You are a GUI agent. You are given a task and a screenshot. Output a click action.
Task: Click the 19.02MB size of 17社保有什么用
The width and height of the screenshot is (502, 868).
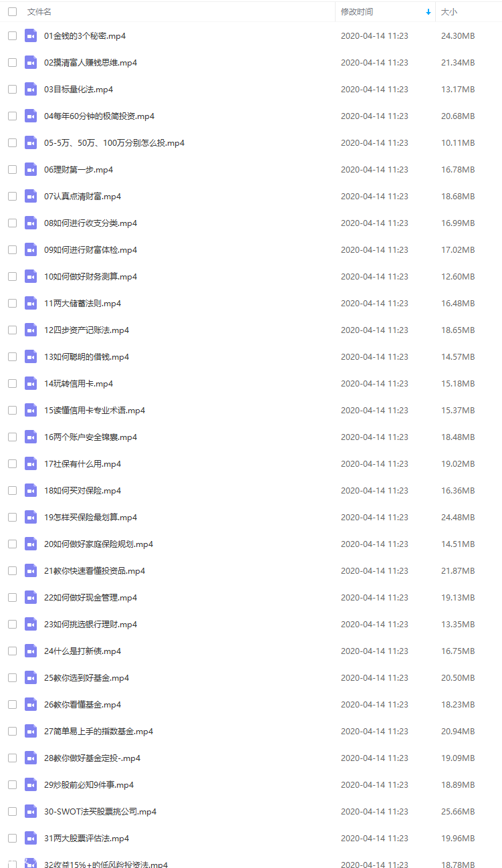click(x=458, y=464)
